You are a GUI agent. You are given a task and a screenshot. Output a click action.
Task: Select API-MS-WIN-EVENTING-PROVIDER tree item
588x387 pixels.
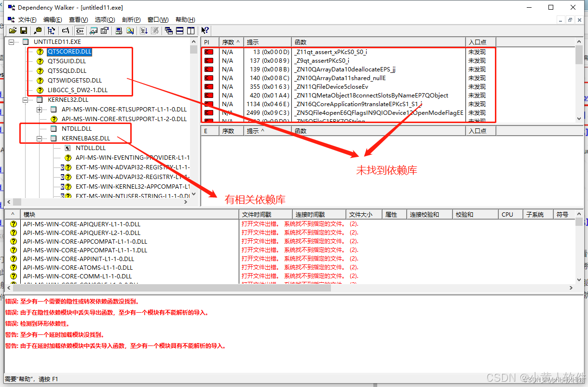coord(132,158)
